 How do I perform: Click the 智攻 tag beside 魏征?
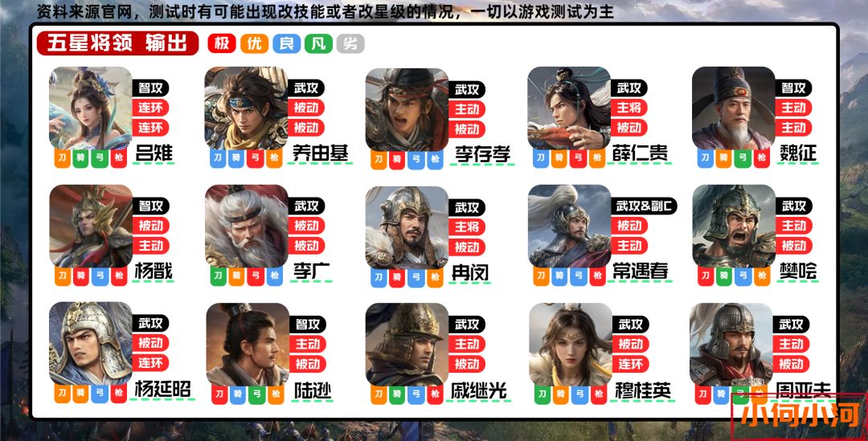(x=793, y=88)
